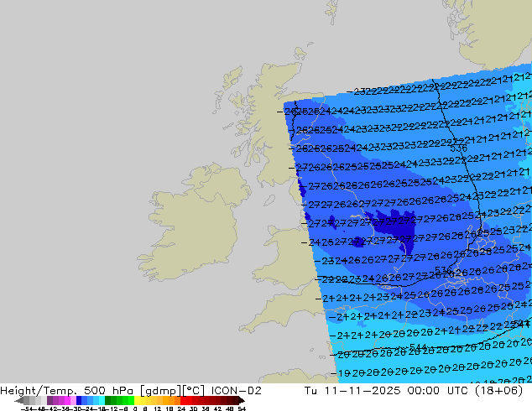The image size is (532, 411).
Task: Click the darkest blue cold pool over eastern England
Action: [397, 229]
